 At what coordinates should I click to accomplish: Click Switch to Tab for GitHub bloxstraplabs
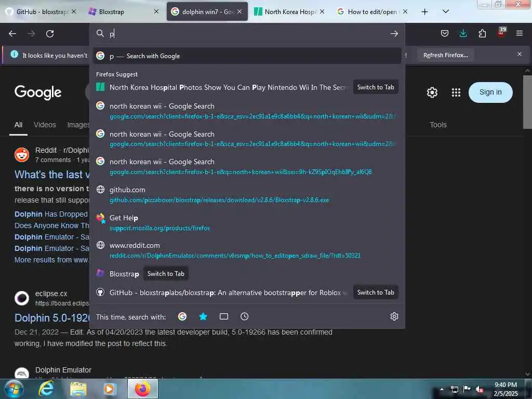(376, 292)
